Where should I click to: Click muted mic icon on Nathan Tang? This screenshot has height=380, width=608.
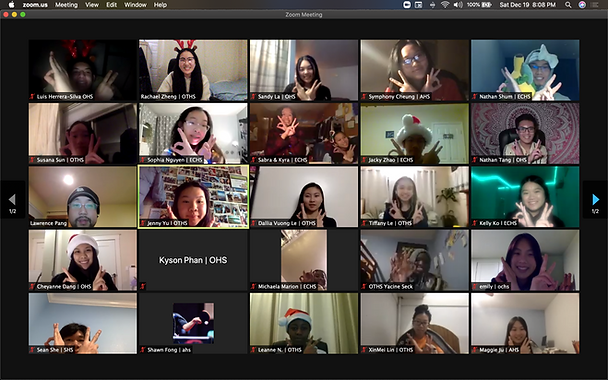pos(475,160)
